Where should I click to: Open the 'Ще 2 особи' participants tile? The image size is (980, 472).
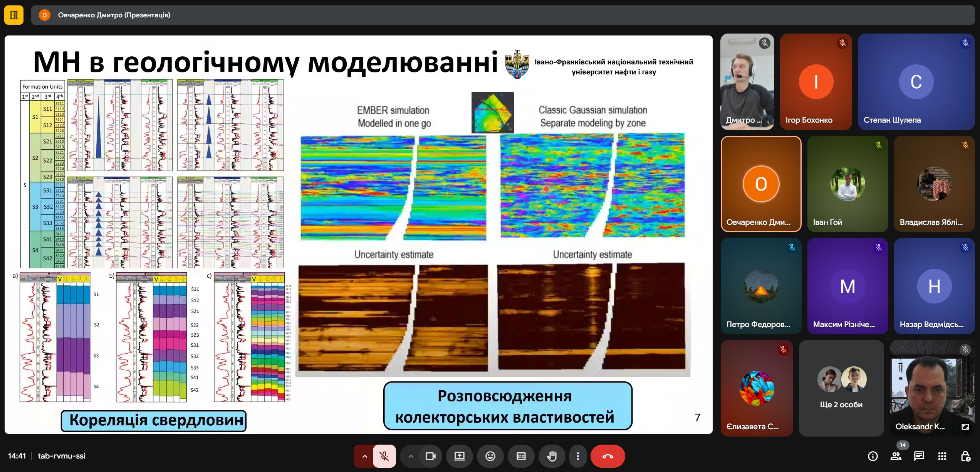coord(841,388)
